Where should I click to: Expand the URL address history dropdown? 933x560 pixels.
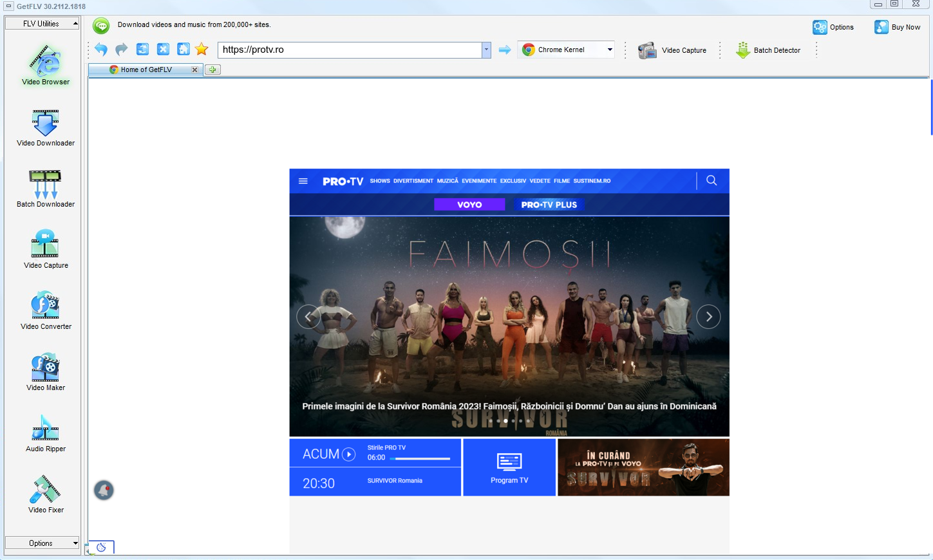pyautogui.click(x=486, y=50)
